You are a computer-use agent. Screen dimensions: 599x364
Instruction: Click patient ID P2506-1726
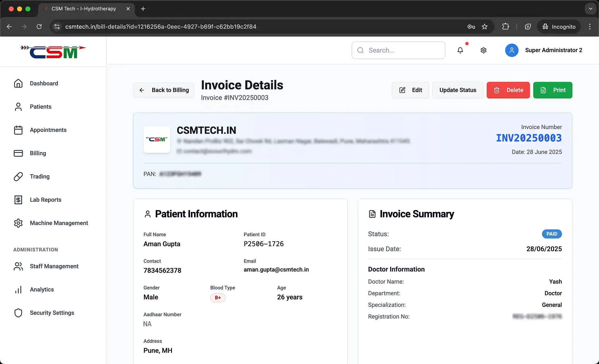click(264, 244)
